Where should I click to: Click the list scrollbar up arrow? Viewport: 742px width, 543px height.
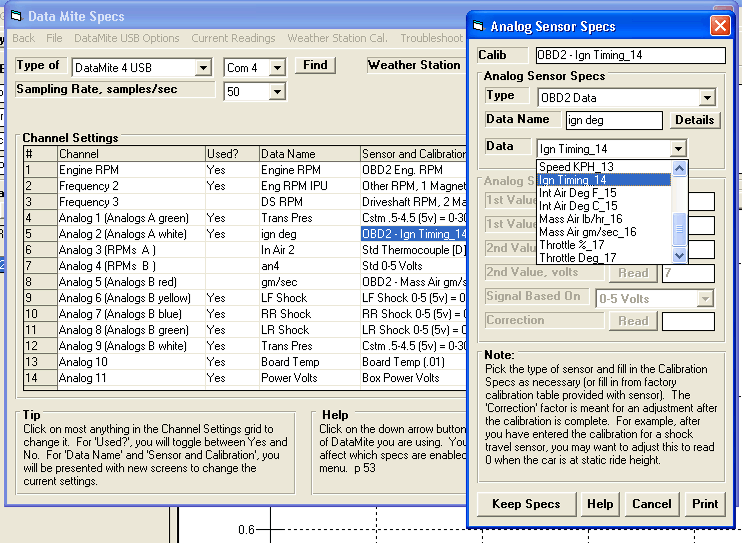680,168
